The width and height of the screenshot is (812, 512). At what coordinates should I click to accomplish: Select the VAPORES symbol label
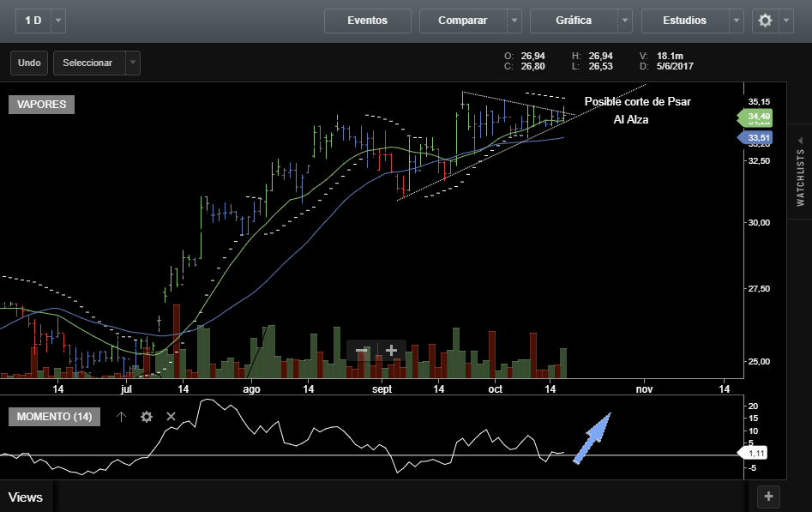pyautogui.click(x=42, y=105)
